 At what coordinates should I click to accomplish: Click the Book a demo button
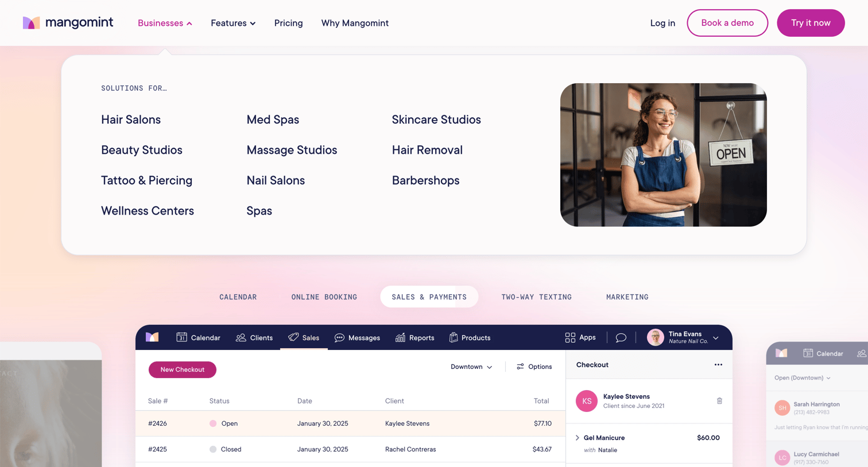[727, 23]
